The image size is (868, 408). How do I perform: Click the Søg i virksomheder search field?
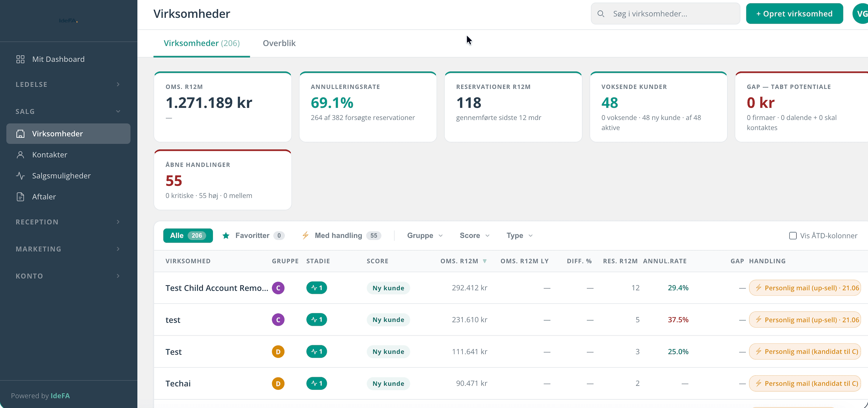[665, 13]
